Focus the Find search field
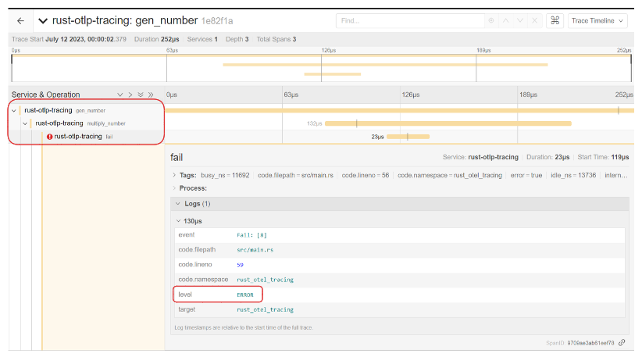The height and width of the screenshot is (364, 642). click(x=410, y=20)
